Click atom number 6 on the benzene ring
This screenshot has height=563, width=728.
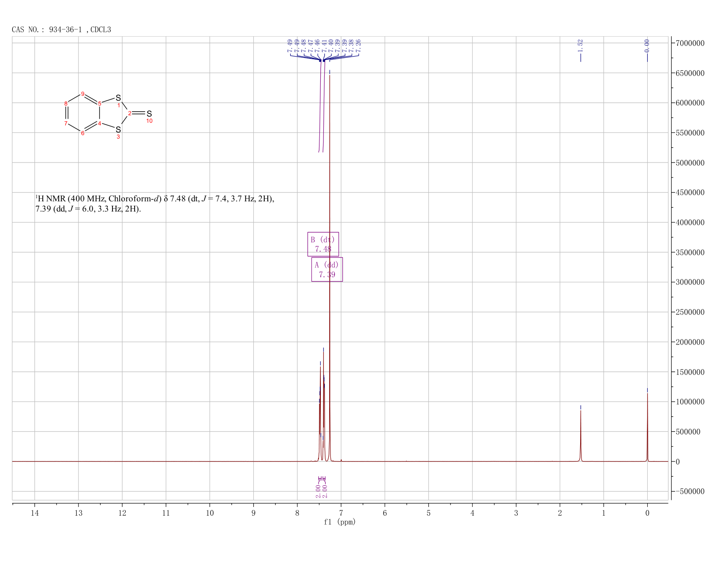click(x=83, y=133)
